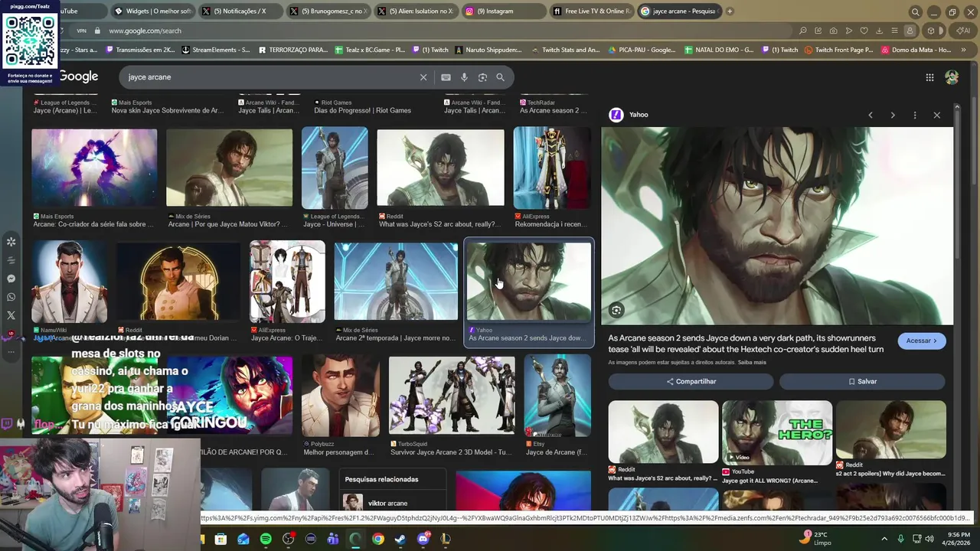Screen dimensions: 980x551
Task: Open the Opera AI assistant button
Action: click(962, 31)
